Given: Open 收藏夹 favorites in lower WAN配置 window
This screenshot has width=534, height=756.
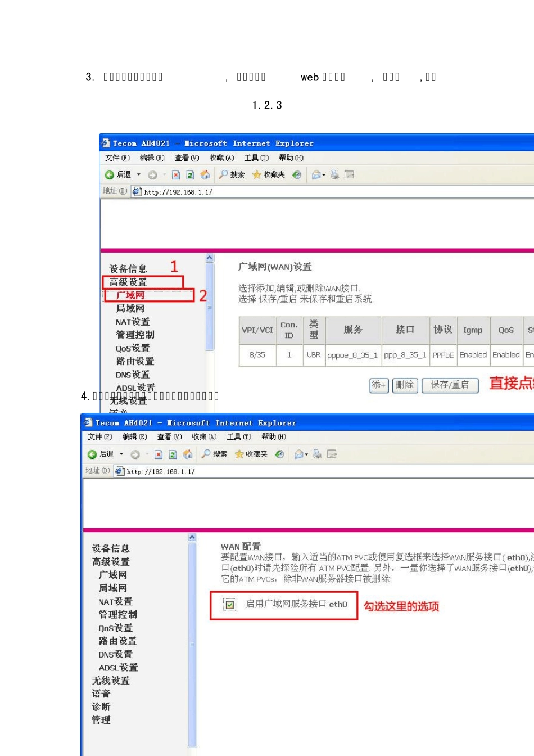Looking at the screenshot, I should coord(251,454).
